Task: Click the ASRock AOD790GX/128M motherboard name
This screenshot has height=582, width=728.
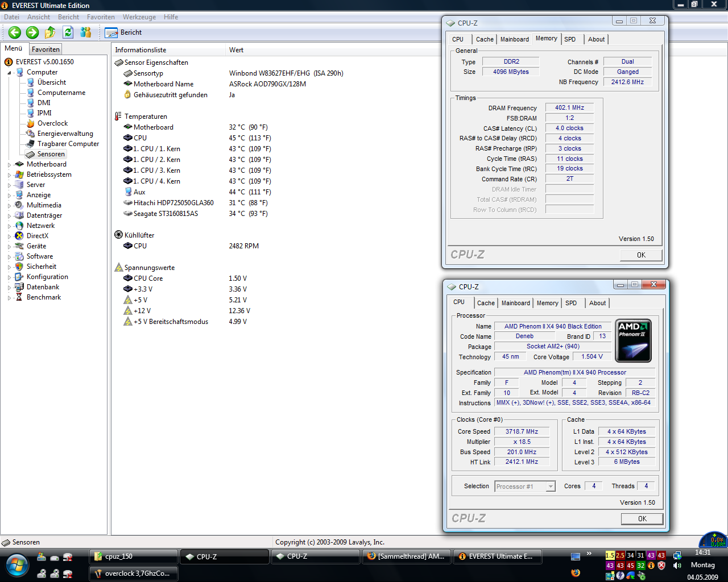Action: coord(267,84)
